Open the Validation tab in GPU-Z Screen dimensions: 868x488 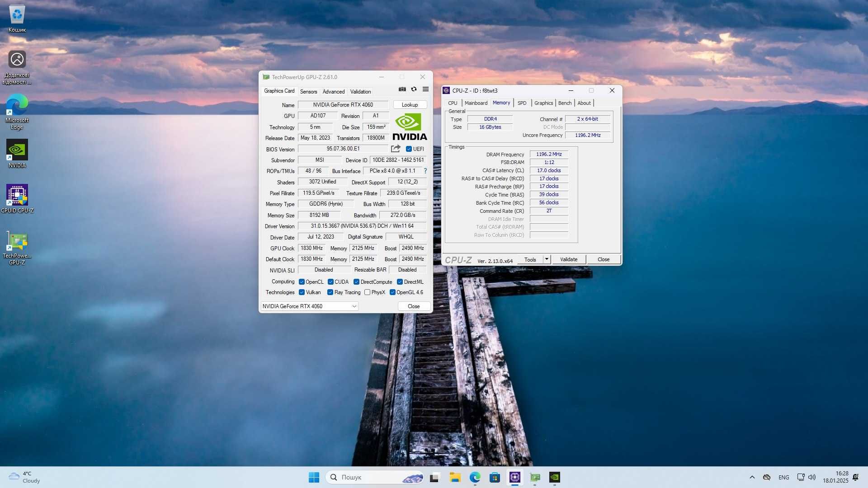[360, 92]
